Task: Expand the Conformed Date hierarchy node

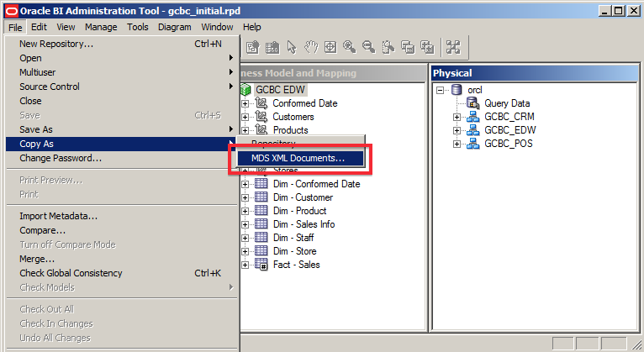Action: 245,104
